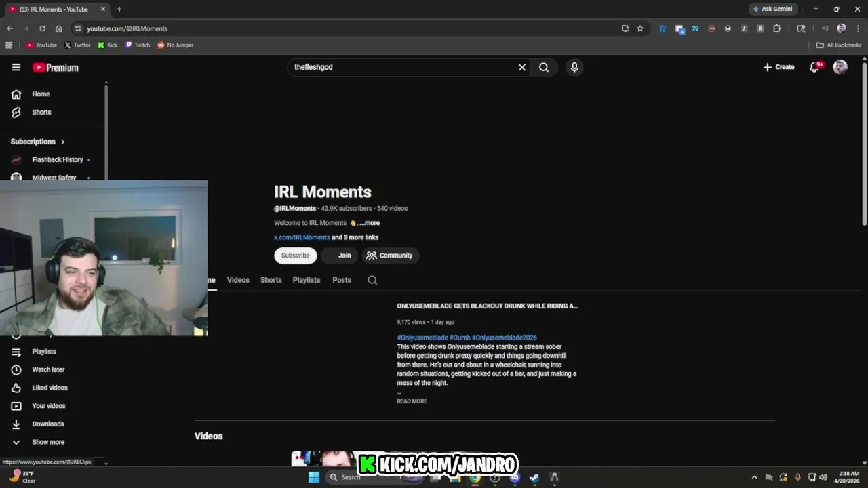Open the Onlyusemeblade blackout drunk video title
This screenshot has height=488, width=868.
(x=487, y=306)
